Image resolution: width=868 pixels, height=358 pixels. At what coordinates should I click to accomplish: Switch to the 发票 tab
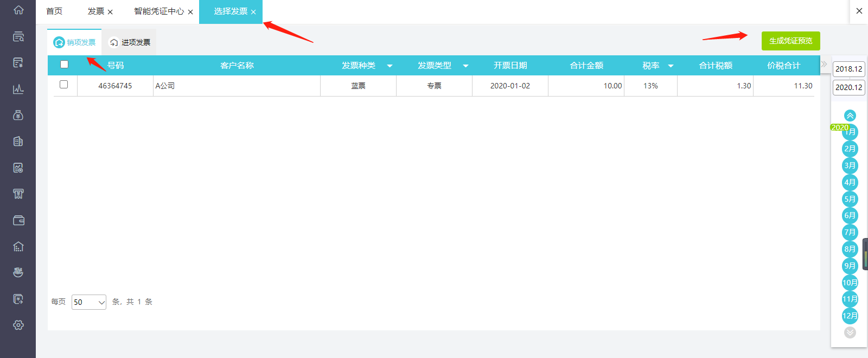[x=96, y=11]
